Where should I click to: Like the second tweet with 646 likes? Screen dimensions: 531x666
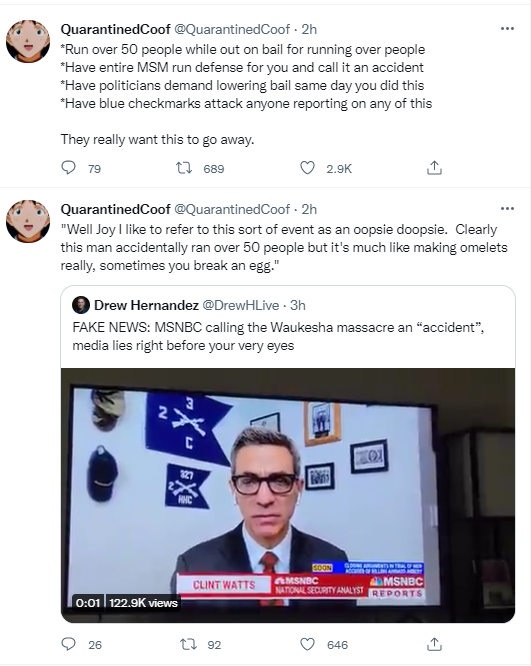[307, 644]
